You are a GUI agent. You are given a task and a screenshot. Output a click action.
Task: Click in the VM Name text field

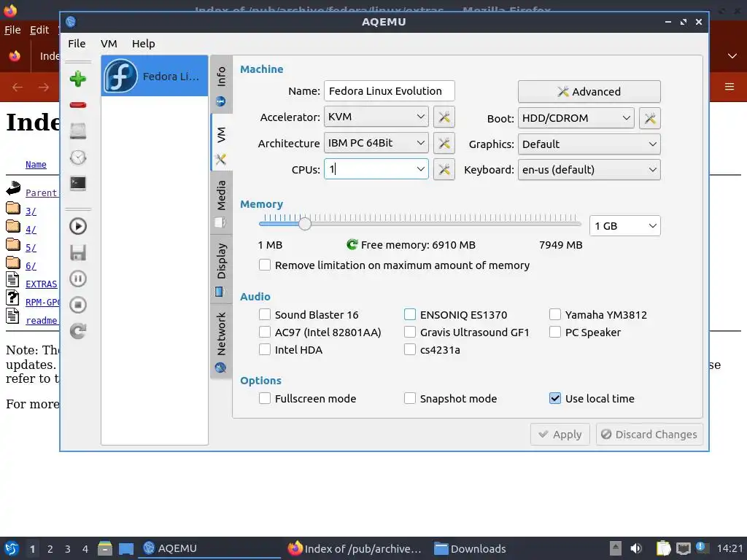pos(390,91)
